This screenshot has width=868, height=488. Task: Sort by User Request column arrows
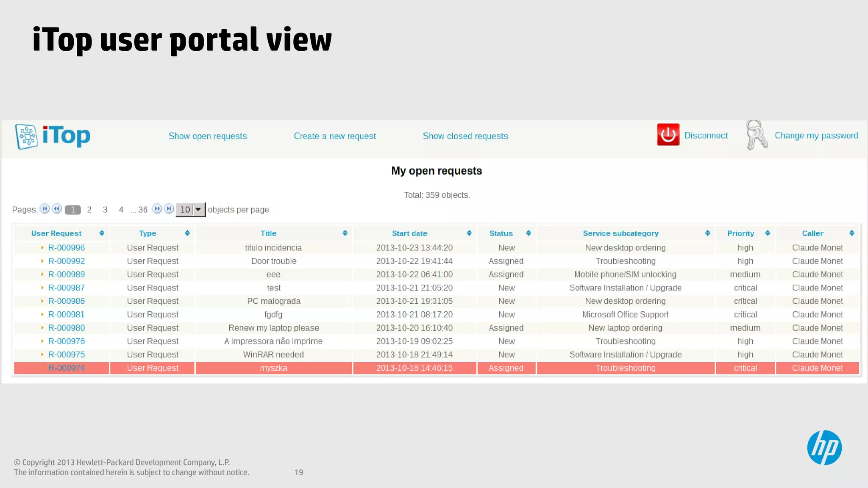(102, 233)
